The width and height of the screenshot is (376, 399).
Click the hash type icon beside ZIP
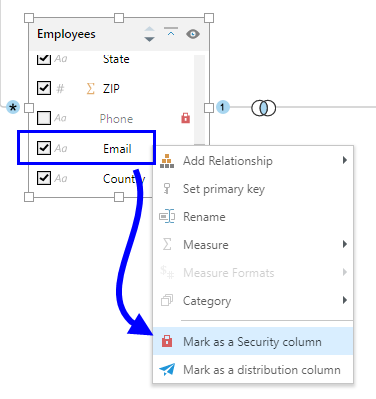(x=60, y=89)
